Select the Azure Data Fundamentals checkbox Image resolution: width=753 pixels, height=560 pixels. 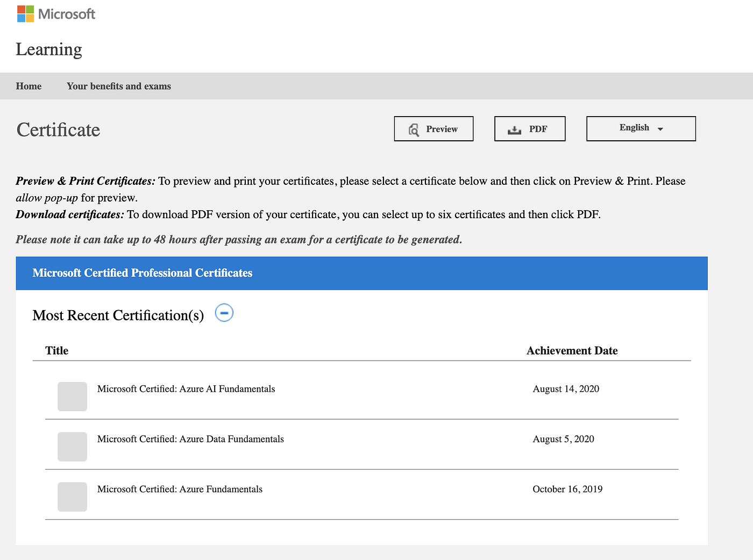(x=72, y=447)
